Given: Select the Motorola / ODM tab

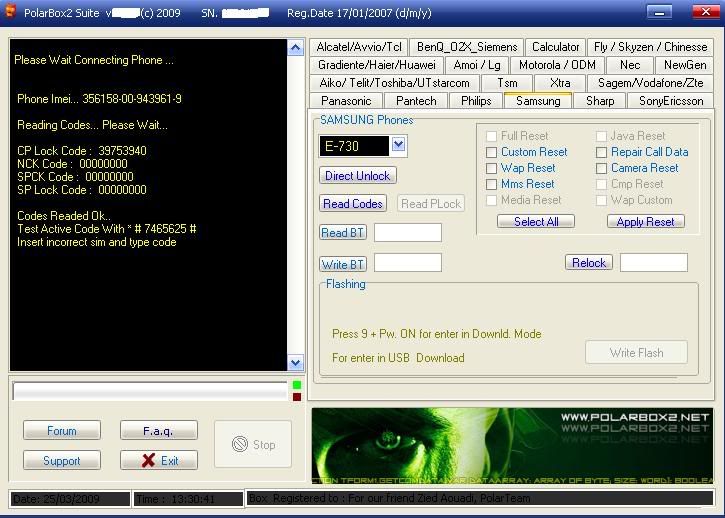Looking at the screenshot, I should [557, 65].
